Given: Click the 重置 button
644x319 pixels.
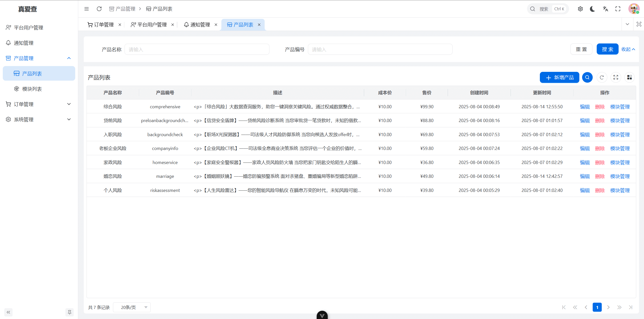Looking at the screenshot, I should (581, 49).
